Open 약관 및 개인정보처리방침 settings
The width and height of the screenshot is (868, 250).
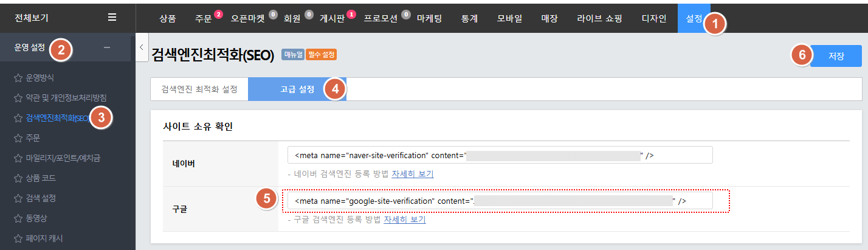[x=67, y=98]
